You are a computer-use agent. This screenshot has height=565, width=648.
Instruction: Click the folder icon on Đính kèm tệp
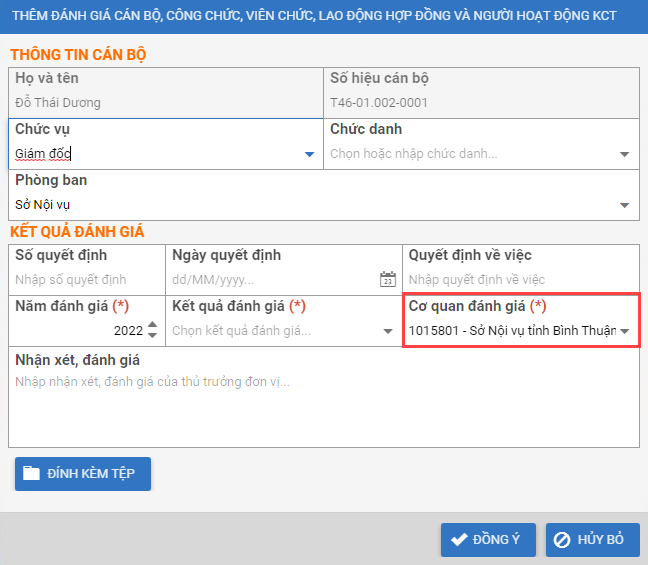pyautogui.click(x=32, y=474)
